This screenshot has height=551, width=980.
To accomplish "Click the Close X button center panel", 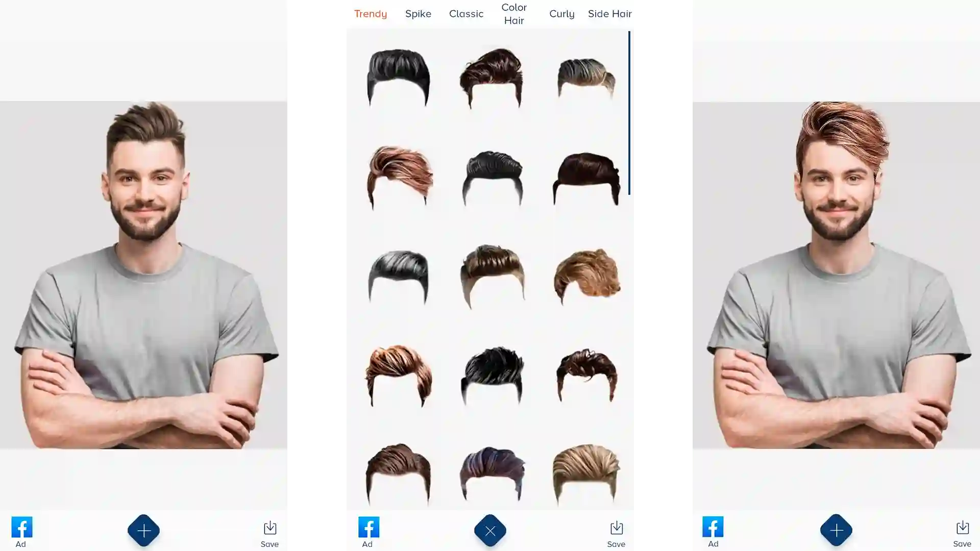I will pyautogui.click(x=490, y=531).
